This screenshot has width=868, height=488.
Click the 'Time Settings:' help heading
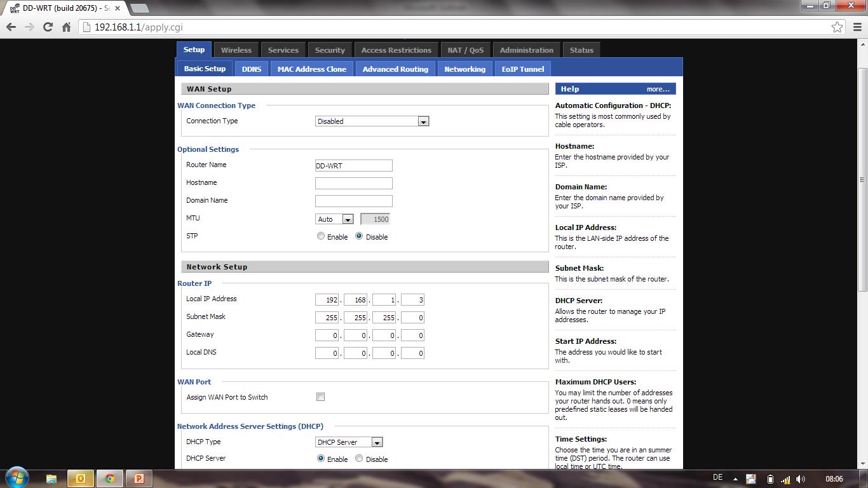[581, 439]
